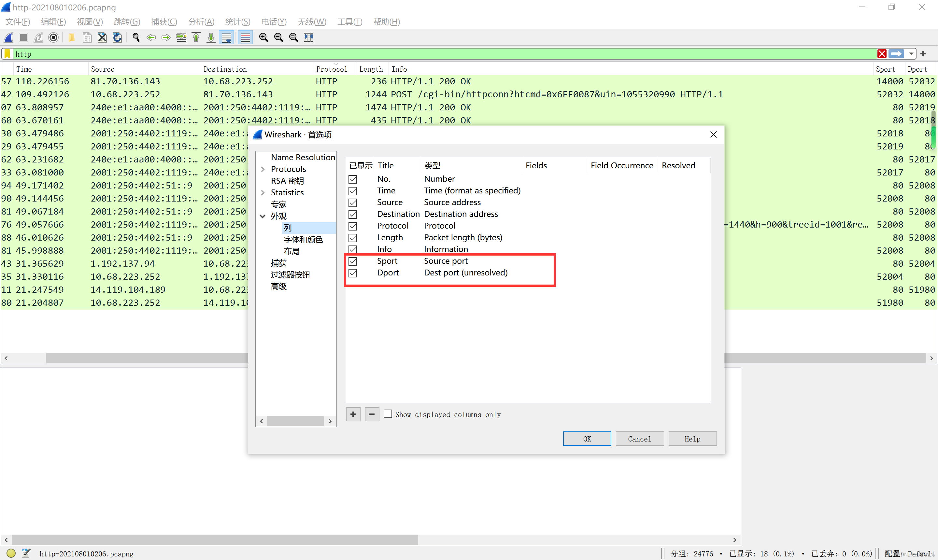Image resolution: width=938 pixels, height=560 pixels.
Task: Start capture with shark fin icon
Action: pos(9,37)
